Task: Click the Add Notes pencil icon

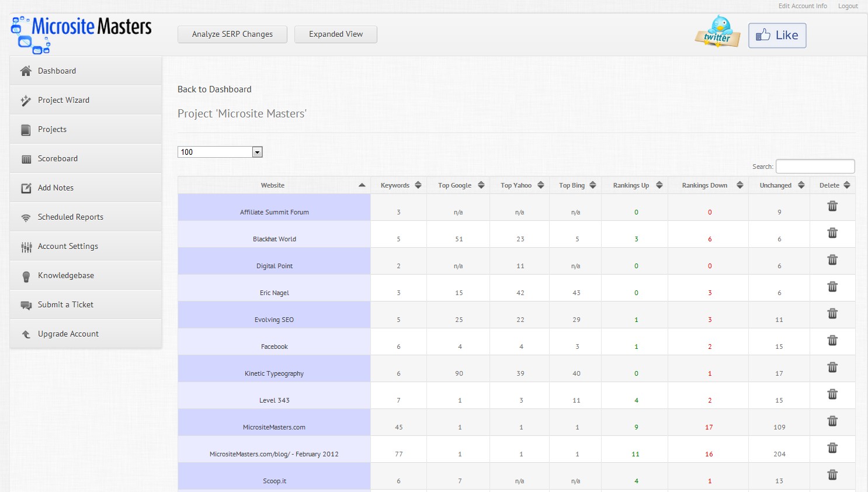Action: click(26, 188)
